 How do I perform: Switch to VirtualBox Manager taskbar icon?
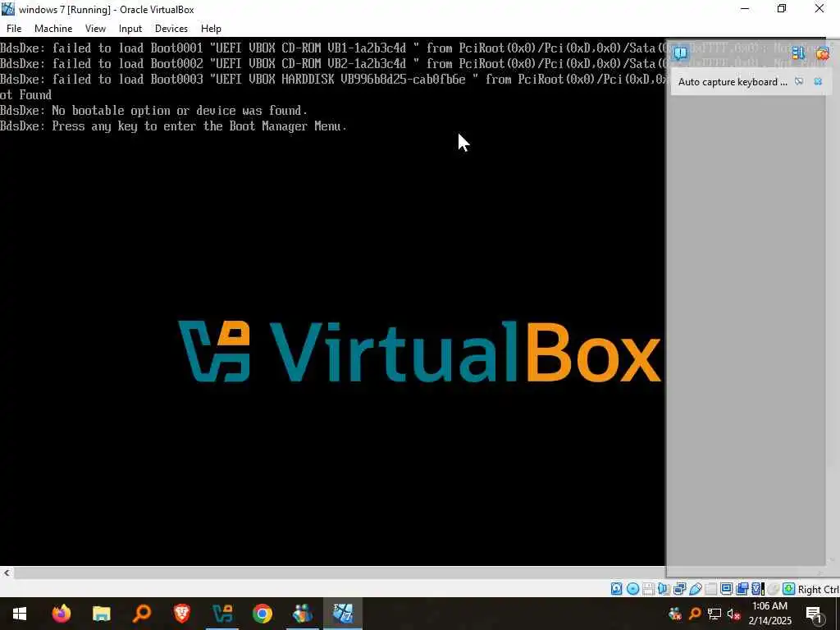[x=221, y=614]
